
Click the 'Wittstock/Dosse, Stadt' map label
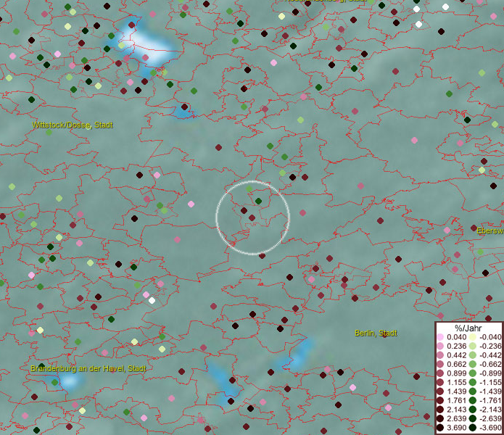[x=73, y=125]
